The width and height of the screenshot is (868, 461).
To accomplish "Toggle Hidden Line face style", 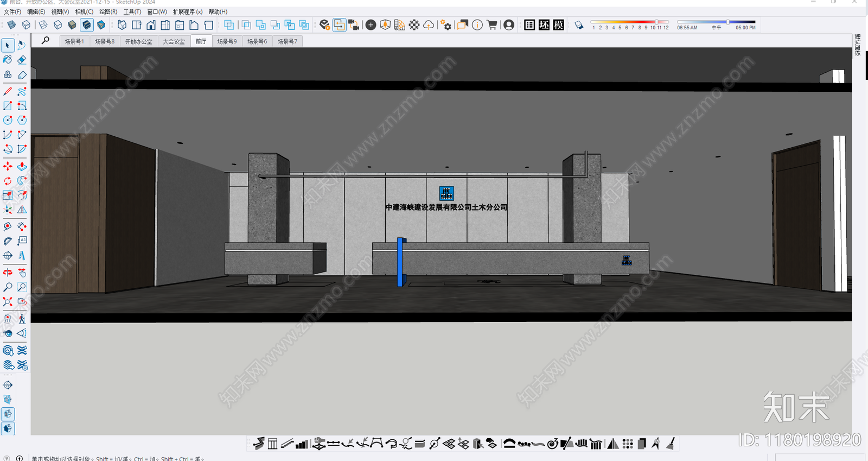I will (x=58, y=25).
